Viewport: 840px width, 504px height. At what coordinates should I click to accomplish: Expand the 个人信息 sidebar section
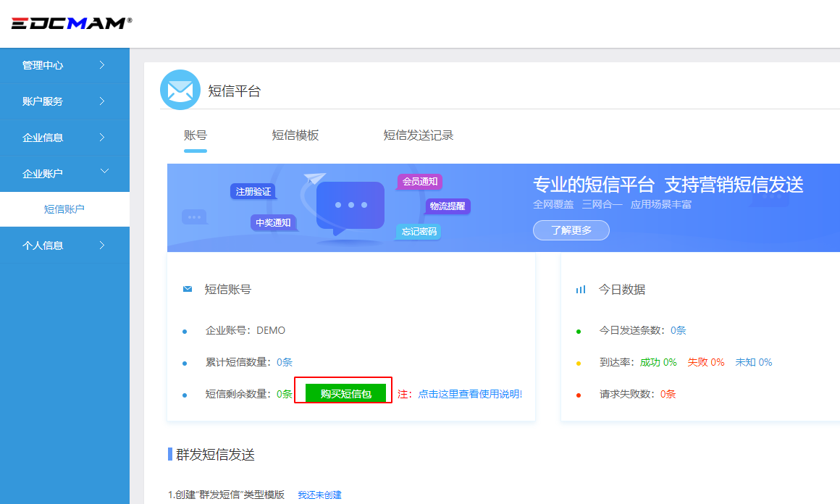(64, 245)
